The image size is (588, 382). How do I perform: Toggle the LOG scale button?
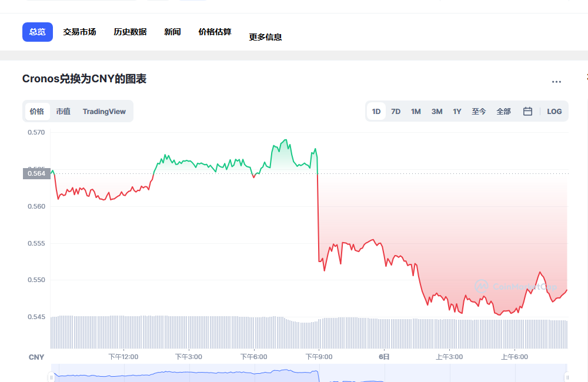[x=554, y=111]
